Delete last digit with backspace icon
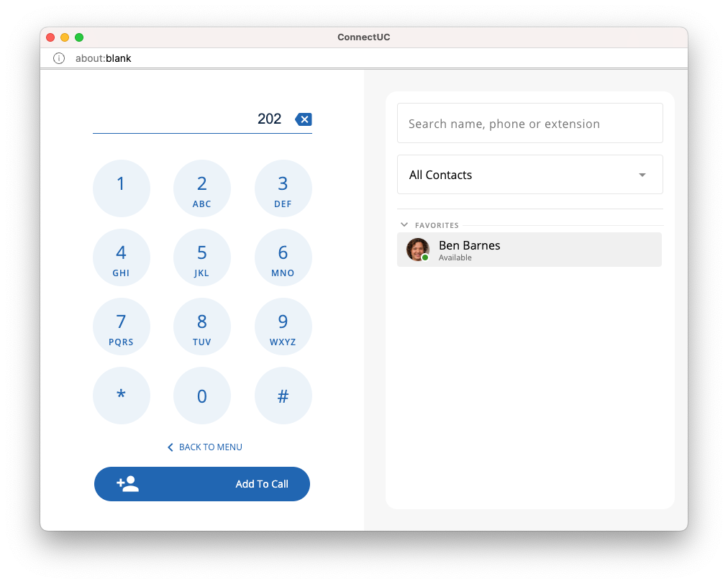The image size is (728, 584). (304, 119)
